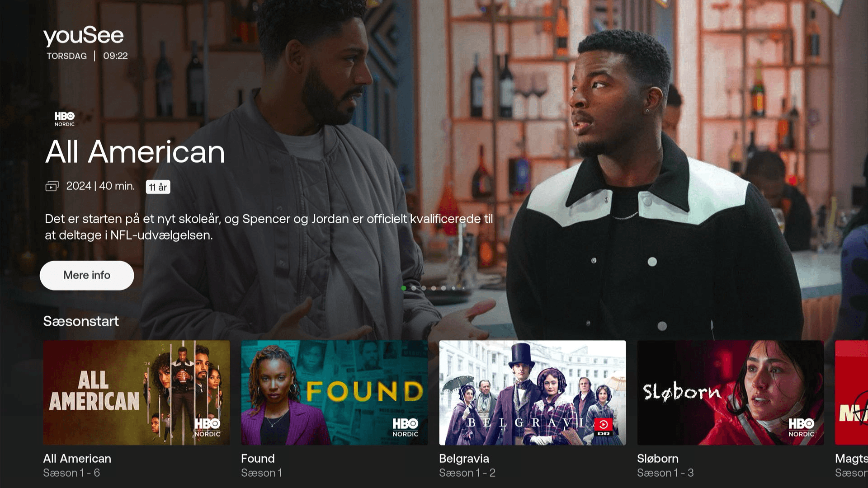
Task: Open Mere info for All American
Action: pos(87,275)
